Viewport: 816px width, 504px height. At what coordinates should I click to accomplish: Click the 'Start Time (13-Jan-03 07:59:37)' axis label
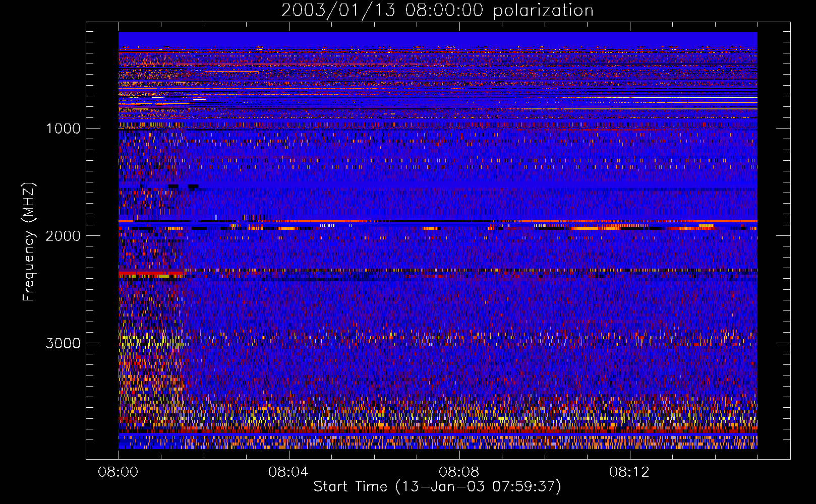click(437, 487)
